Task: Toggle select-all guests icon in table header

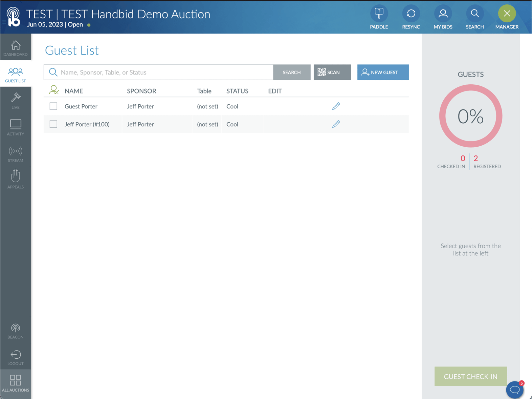Action: click(54, 90)
